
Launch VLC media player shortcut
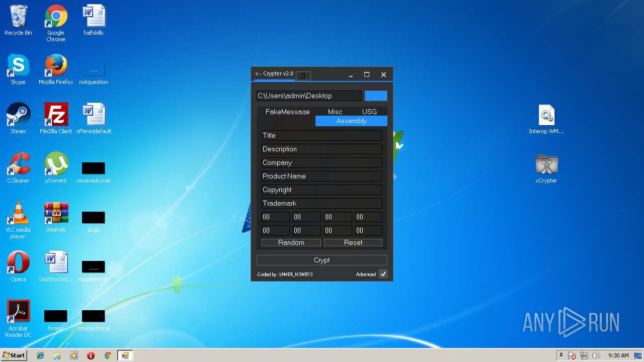click(x=18, y=221)
